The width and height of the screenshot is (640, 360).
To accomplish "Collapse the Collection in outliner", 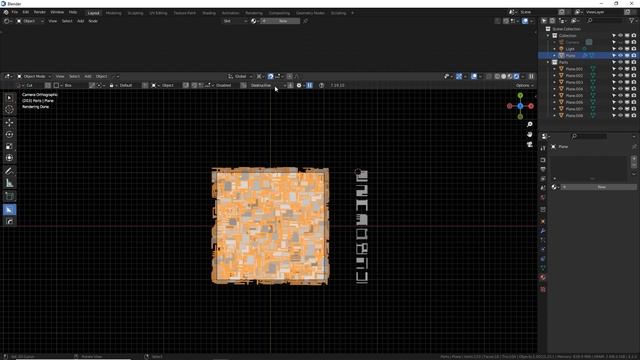I will click(548, 36).
